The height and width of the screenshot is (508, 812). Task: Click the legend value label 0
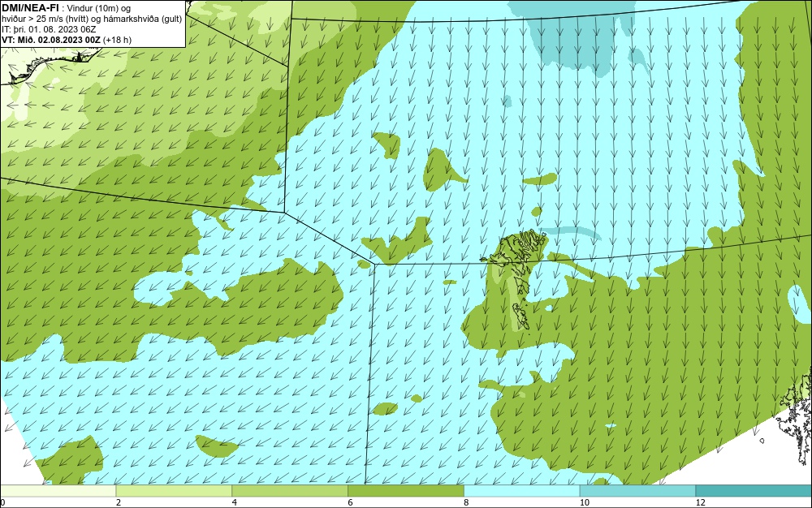(x=2, y=502)
